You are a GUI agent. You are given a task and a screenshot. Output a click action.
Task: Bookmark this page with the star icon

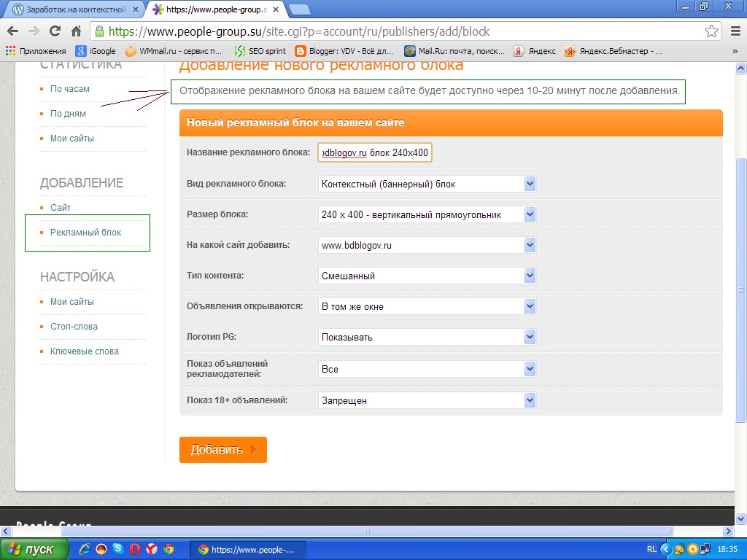711,31
